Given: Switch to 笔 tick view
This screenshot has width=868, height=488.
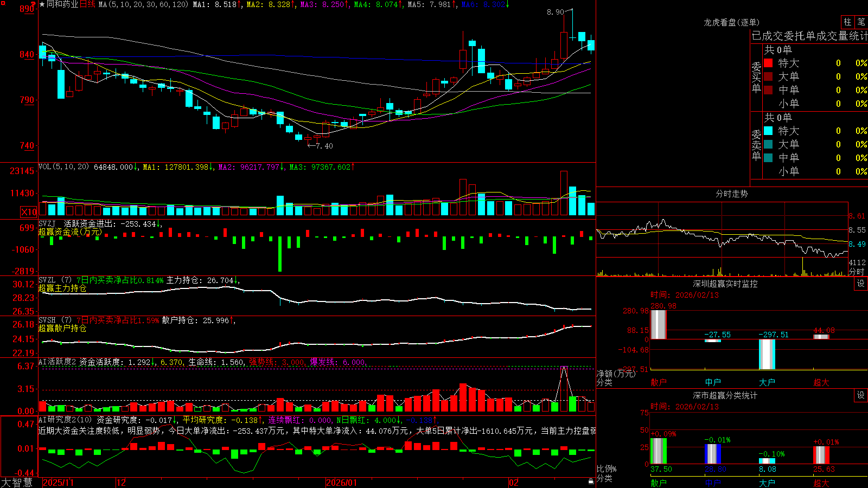Looking at the screenshot, I should pos(861,22).
